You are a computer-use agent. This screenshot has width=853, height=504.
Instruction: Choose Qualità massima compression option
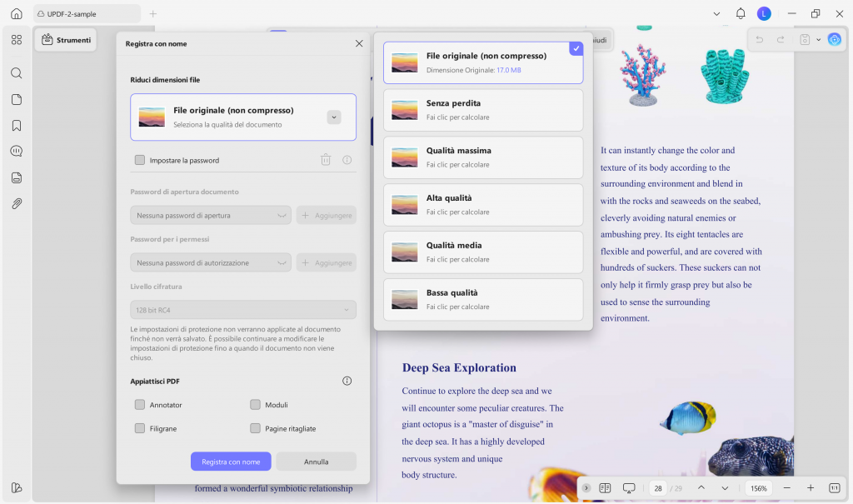(483, 157)
